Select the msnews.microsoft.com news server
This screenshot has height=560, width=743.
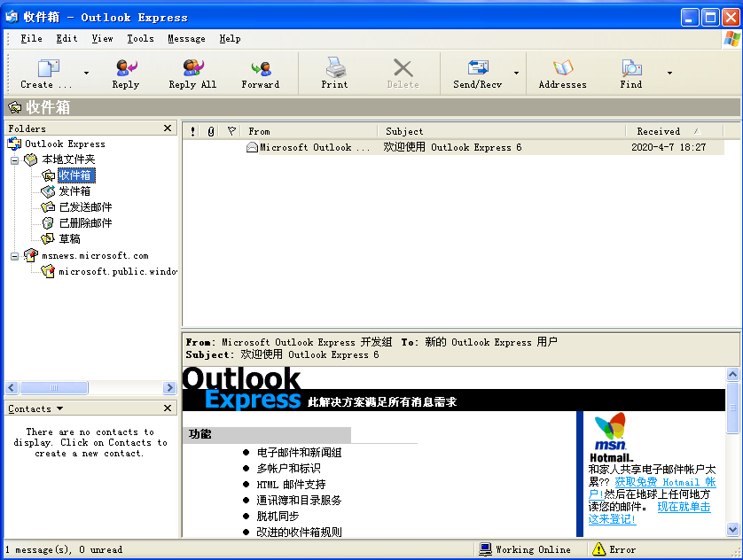pos(95,255)
